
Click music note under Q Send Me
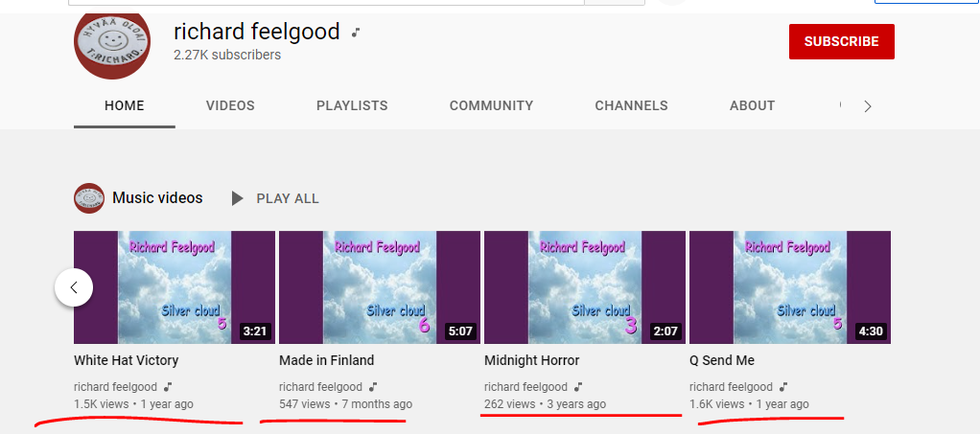[783, 387]
